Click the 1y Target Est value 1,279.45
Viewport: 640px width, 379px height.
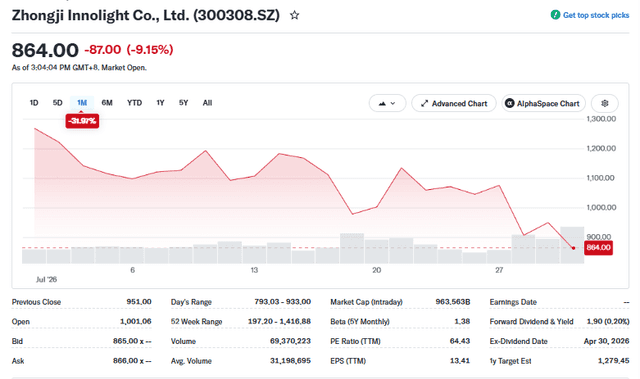pyautogui.click(x=613, y=361)
